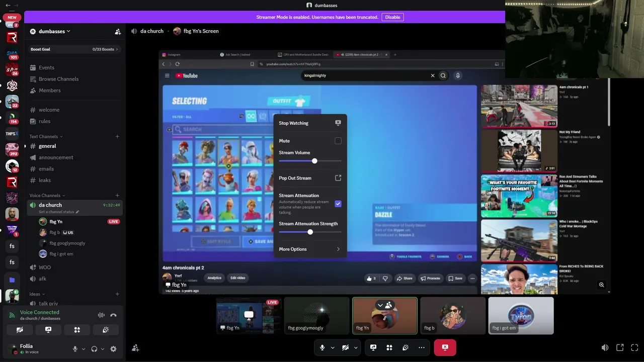Enter fullscreen with bottom-right corner icon
This screenshot has height=362, width=644.
click(634, 347)
